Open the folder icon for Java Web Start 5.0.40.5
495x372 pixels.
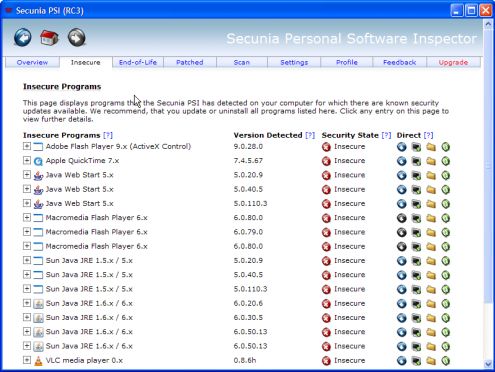click(x=431, y=190)
